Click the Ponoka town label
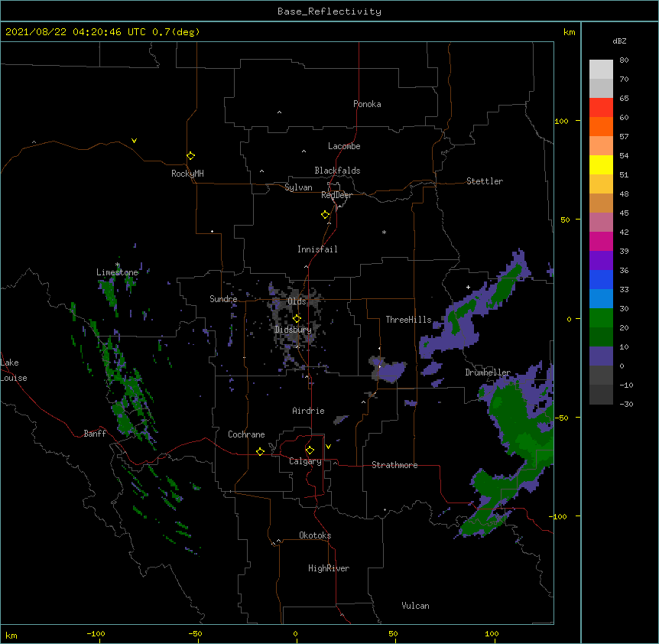The height and width of the screenshot is (644, 659). [367, 104]
